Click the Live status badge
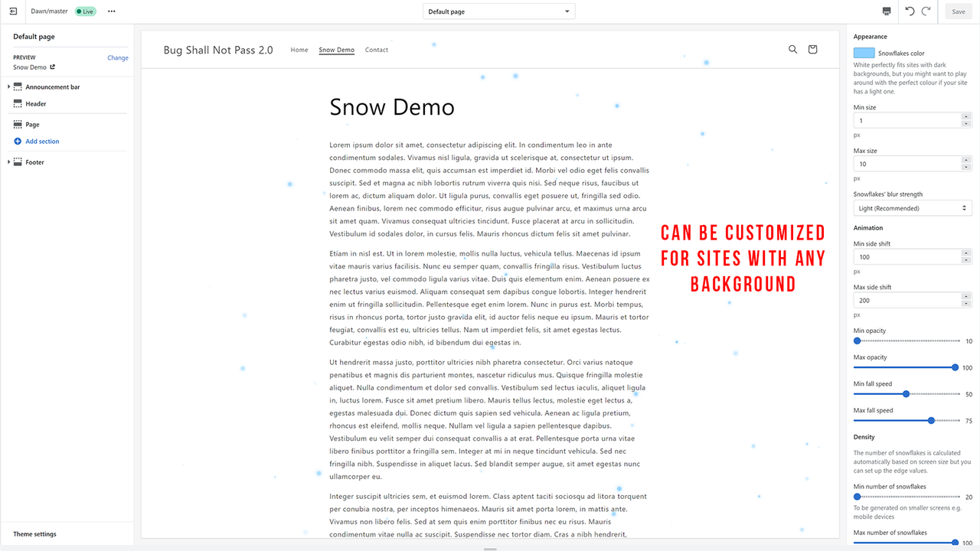The image size is (980, 551). point(85,11)
